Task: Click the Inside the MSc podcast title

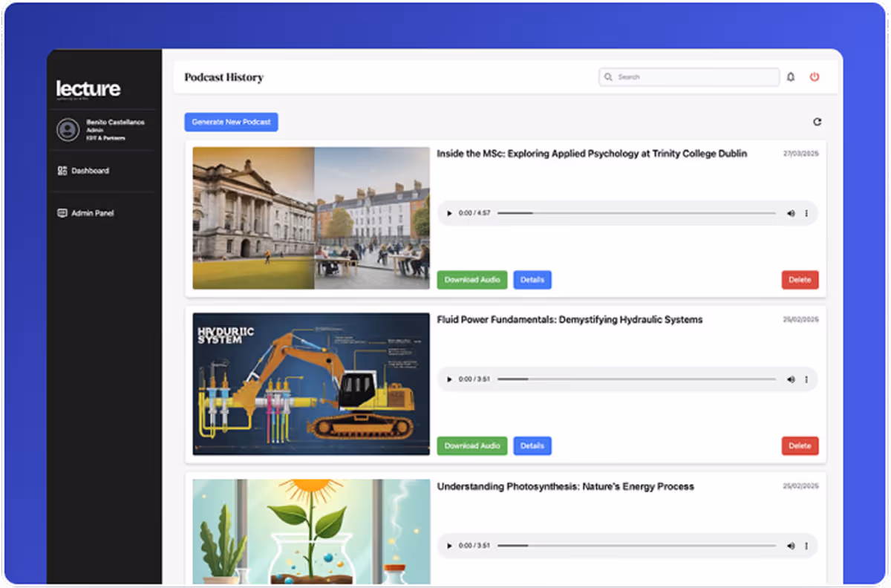Action: pos(592,154)
